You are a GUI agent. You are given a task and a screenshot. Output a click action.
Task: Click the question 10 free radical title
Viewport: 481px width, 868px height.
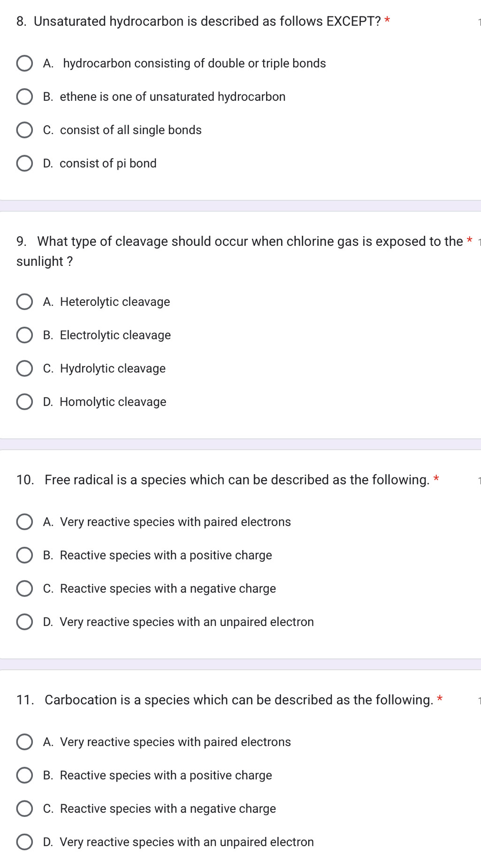(222, 480)
